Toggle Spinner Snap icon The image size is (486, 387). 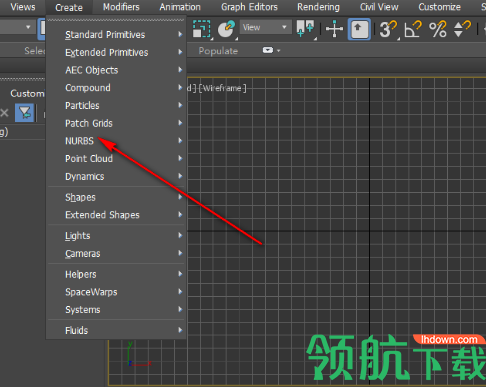click(462, 29)
